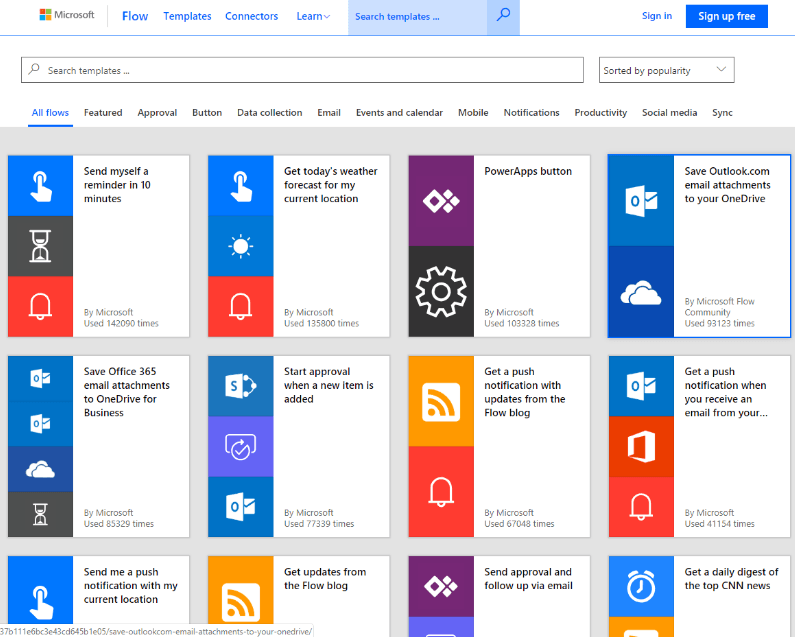
Task: Click the Sign up free button
Action: [727, 16]
